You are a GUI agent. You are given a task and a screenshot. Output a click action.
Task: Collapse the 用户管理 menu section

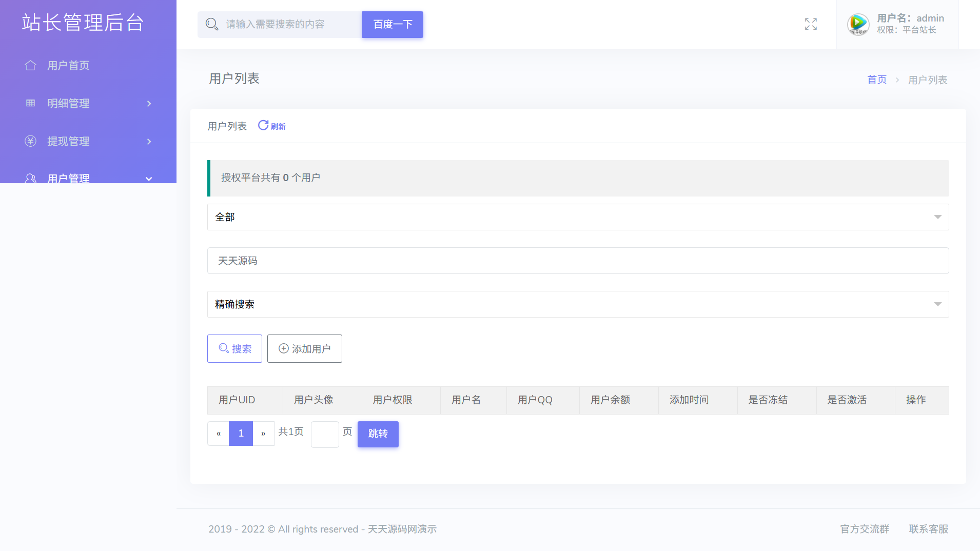(x=148, y=179)
